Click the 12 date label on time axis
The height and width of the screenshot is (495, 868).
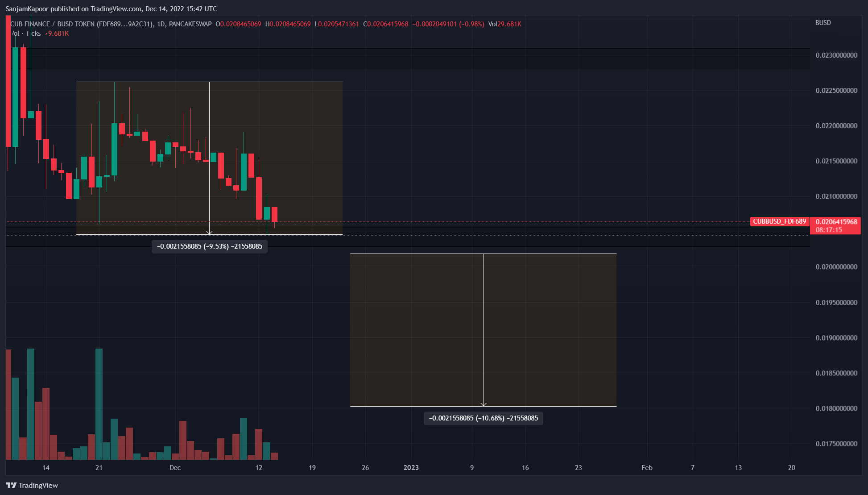[259, 468]
